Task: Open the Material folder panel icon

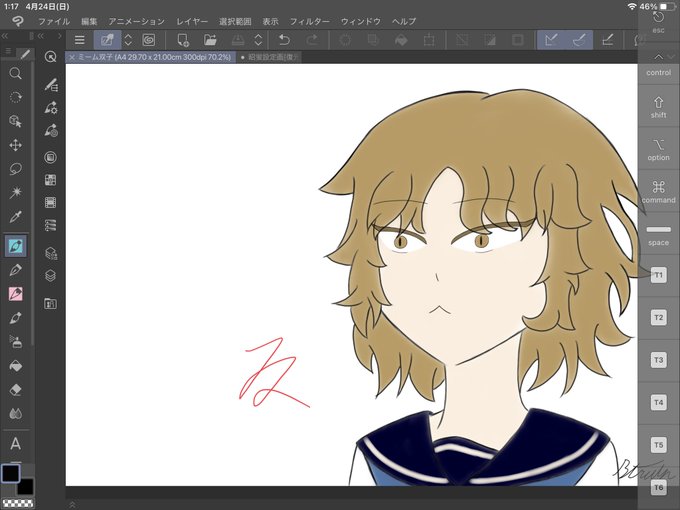Action: 51,304
